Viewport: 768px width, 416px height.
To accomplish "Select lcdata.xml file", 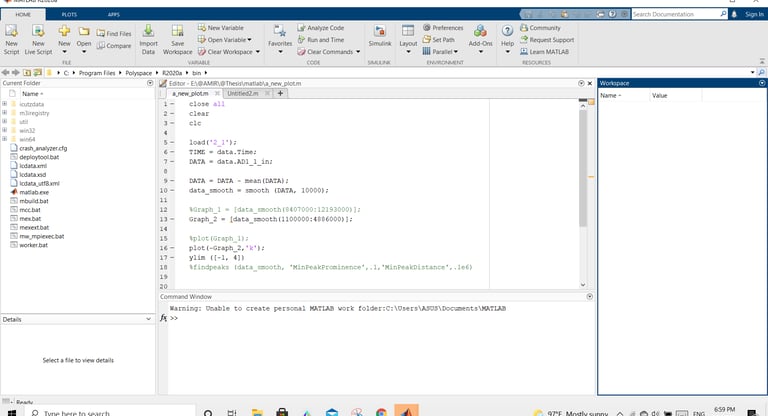I will pos(33,166).
